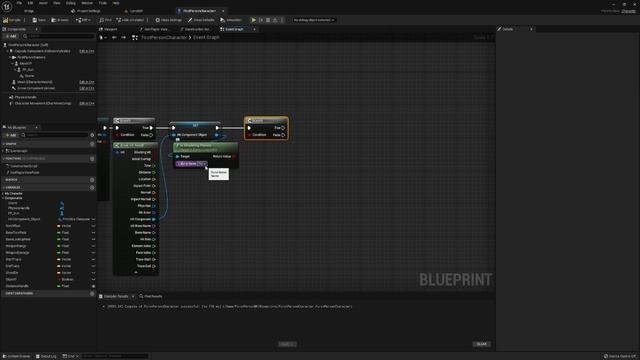Image resolution: width=640 pixels, height=360 pixels.
Task: Click Hit Component output pin on Break Hit Result
Action: [x=153, y=219]
